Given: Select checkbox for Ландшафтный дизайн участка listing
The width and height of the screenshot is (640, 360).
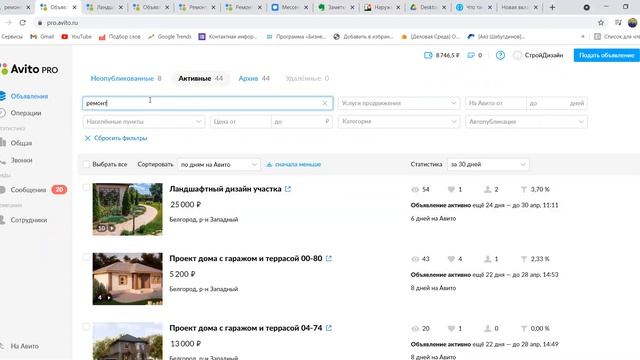Looking at the screenshot, I should 86,187.
